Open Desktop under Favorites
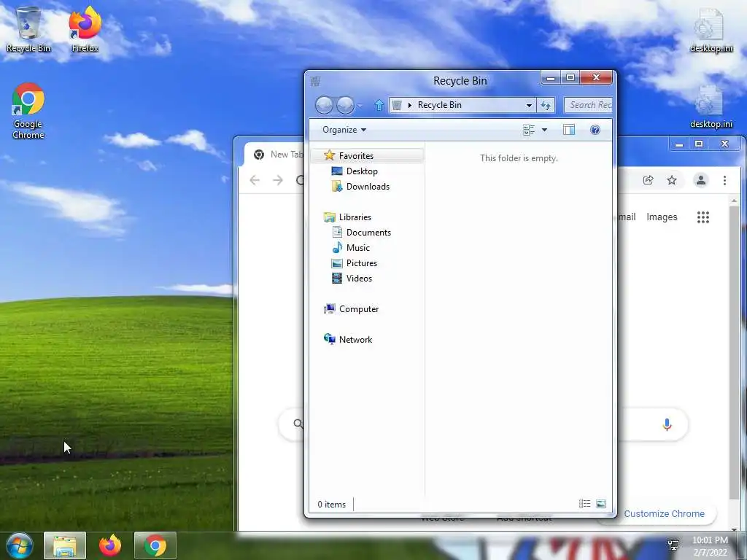This screenshot has height=560, width=747. (362, 171)
